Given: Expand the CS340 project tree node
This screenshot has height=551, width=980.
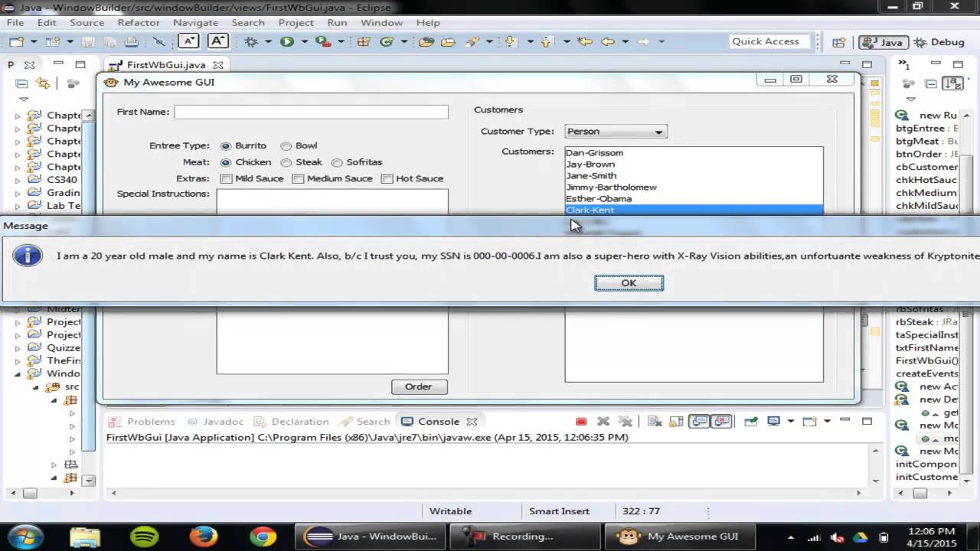Looking at the screenshot, I should pyautogui.click(x=18, y=181).
